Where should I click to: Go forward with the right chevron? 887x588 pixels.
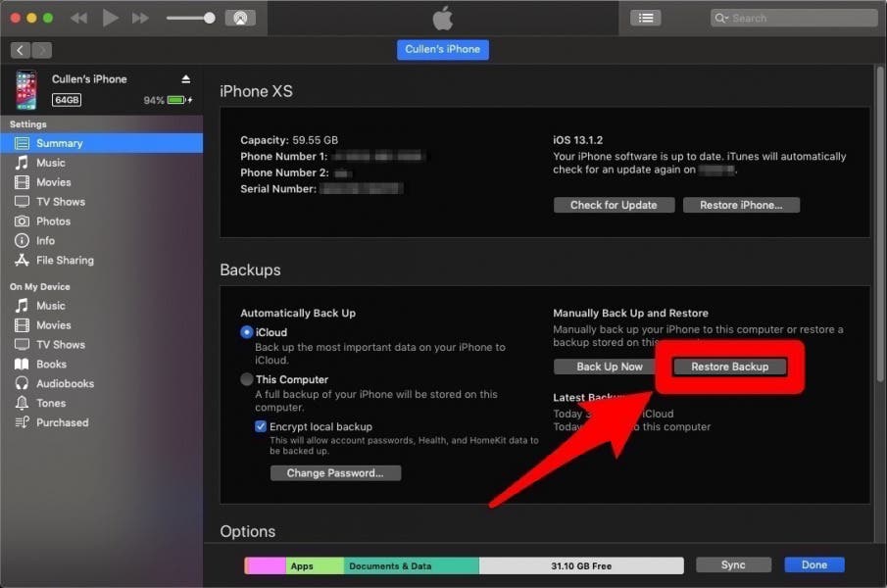(42, 50)
